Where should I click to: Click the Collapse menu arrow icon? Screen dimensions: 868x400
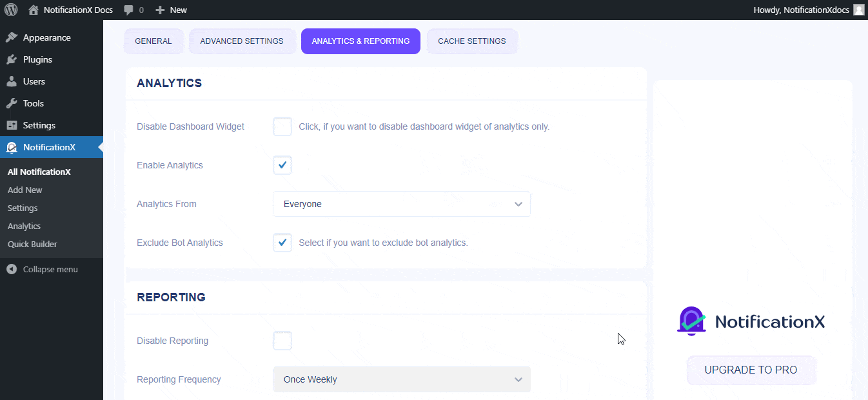[12, 269]
